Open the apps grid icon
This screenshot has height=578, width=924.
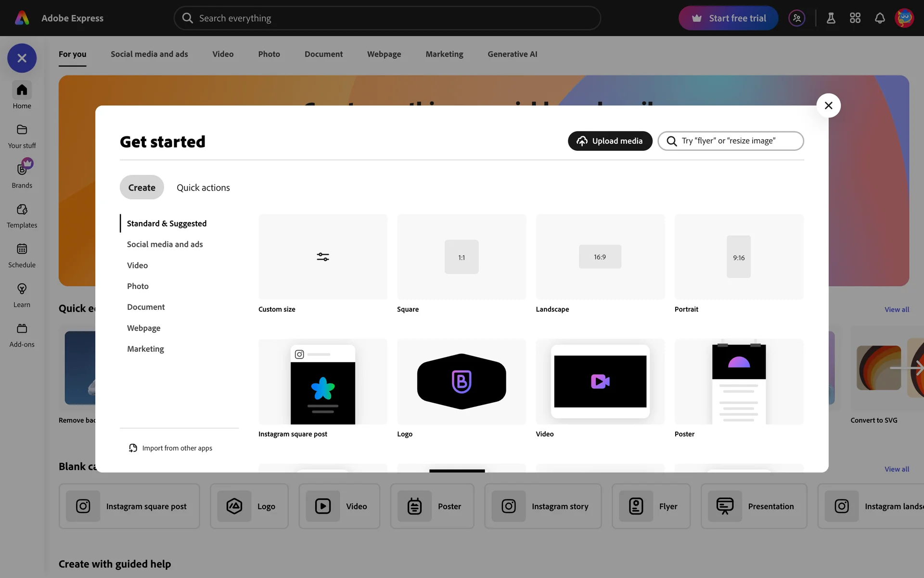tap(855, 18)
